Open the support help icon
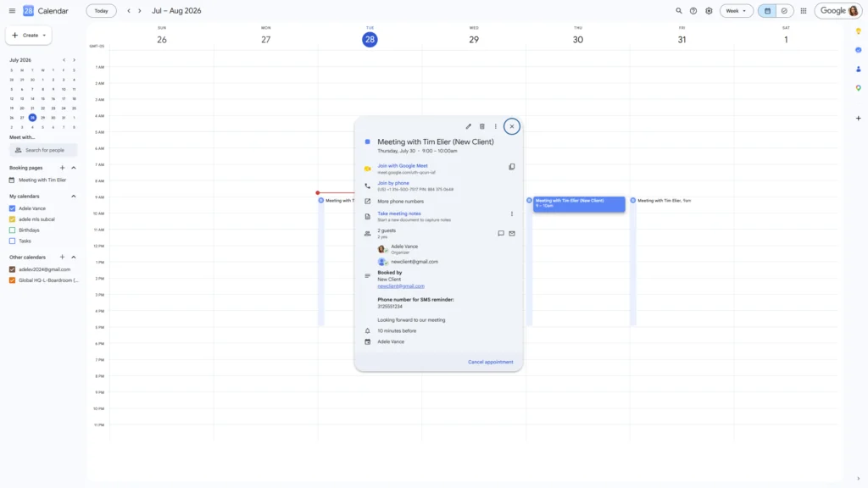The image size is (868, 488). click(693, 10)
